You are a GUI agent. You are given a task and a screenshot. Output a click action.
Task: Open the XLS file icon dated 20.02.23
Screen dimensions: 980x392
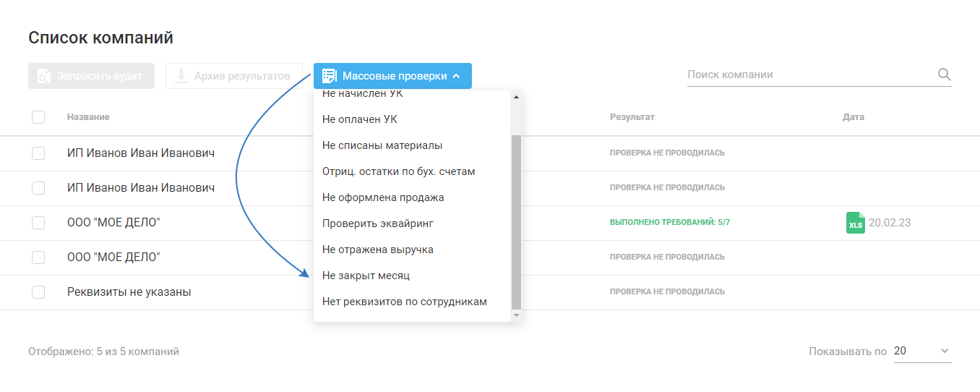pos(855,223)
